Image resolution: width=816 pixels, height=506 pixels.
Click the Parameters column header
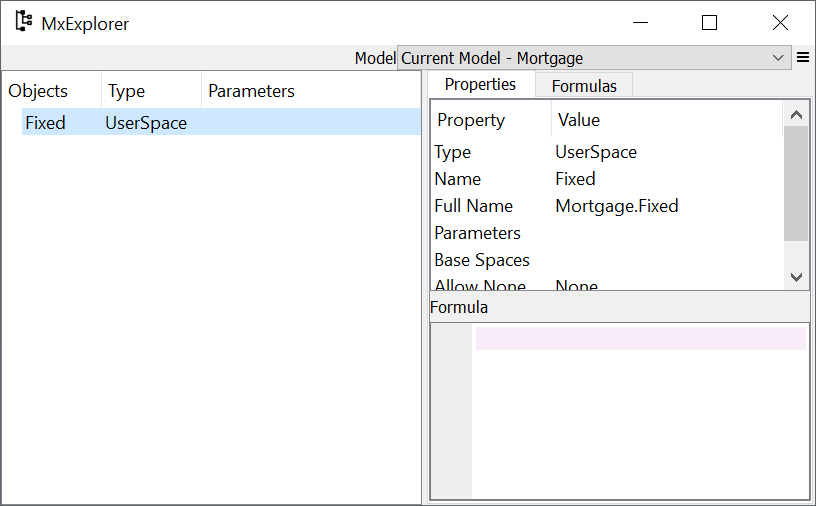251,91
